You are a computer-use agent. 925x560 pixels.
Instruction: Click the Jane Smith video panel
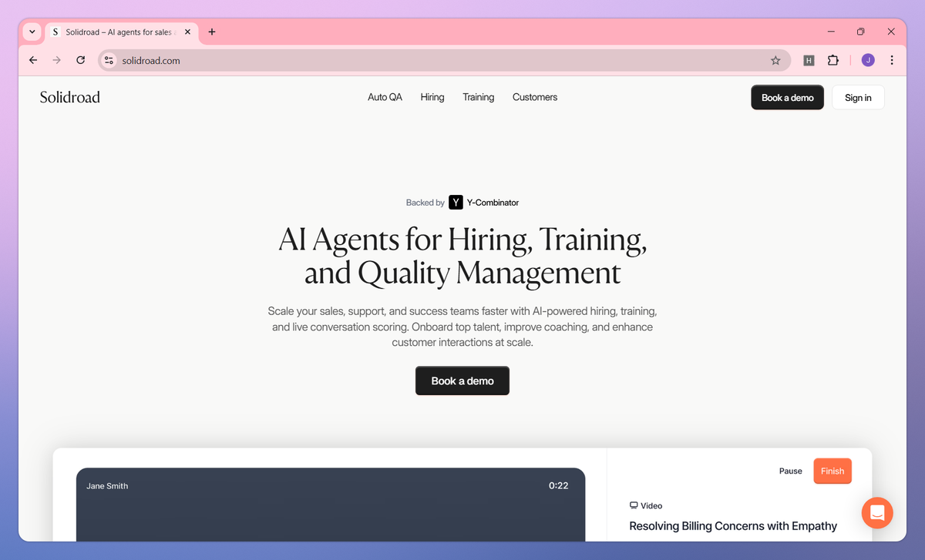[x=331, y=505]
